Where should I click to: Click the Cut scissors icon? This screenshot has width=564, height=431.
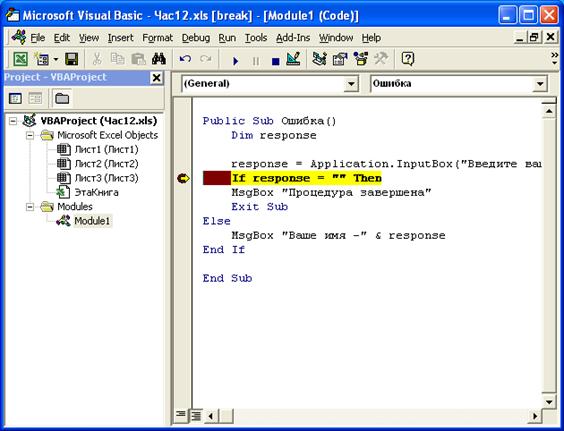97,59
